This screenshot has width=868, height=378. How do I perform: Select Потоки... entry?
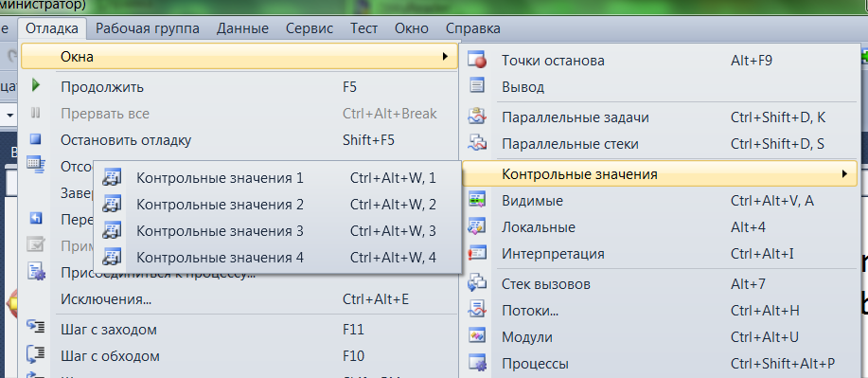tap(660, 311)
